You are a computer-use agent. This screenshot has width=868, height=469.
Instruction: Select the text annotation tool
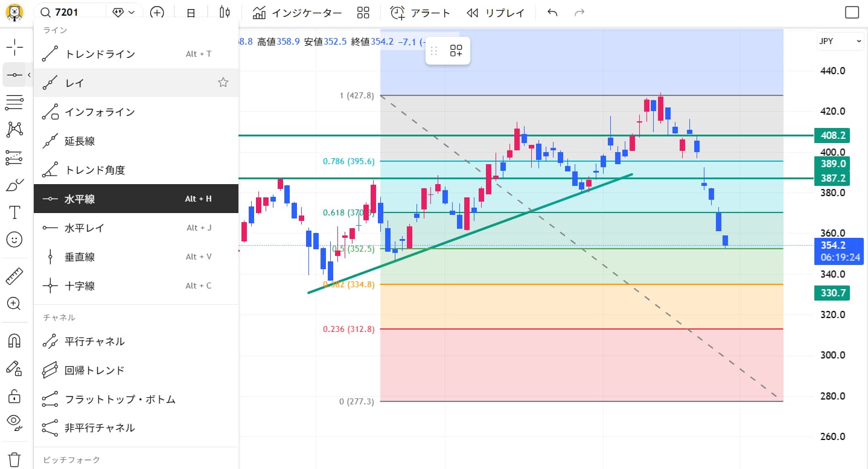coord(14,212)
